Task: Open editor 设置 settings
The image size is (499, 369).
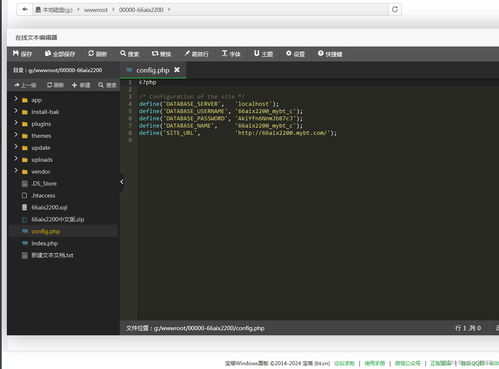Action: point(295,54)
